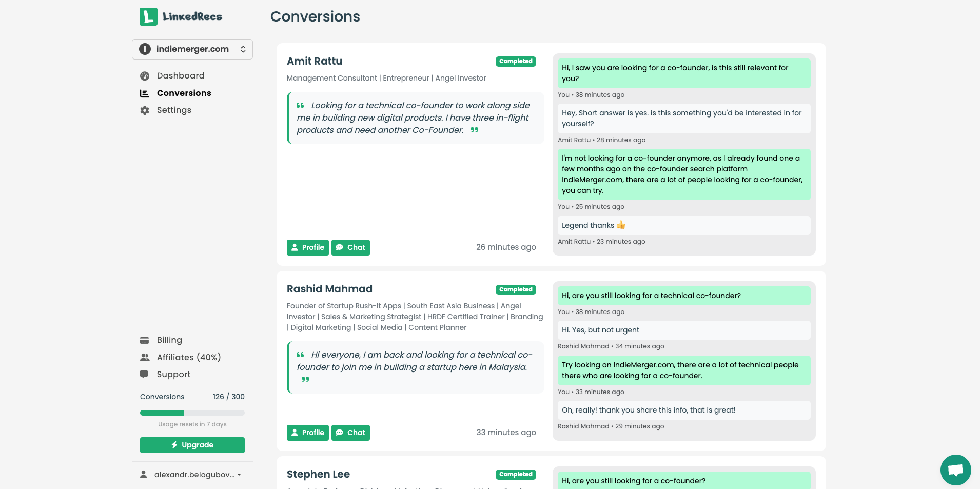Click the LinkedRecs logo icon
980x489 pixels.
pos(148,16)
